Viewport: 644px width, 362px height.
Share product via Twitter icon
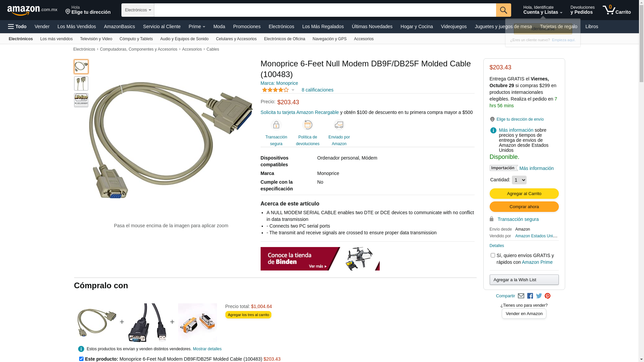(539, 296)
